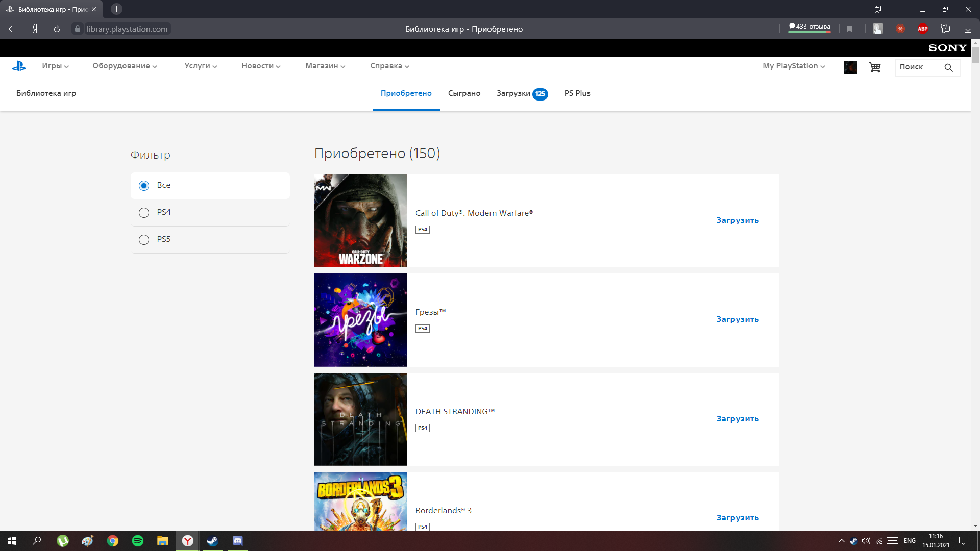Screen dimensions: 980x551
Task: Select the Библиотека игр browser tab
Action: 51,9
